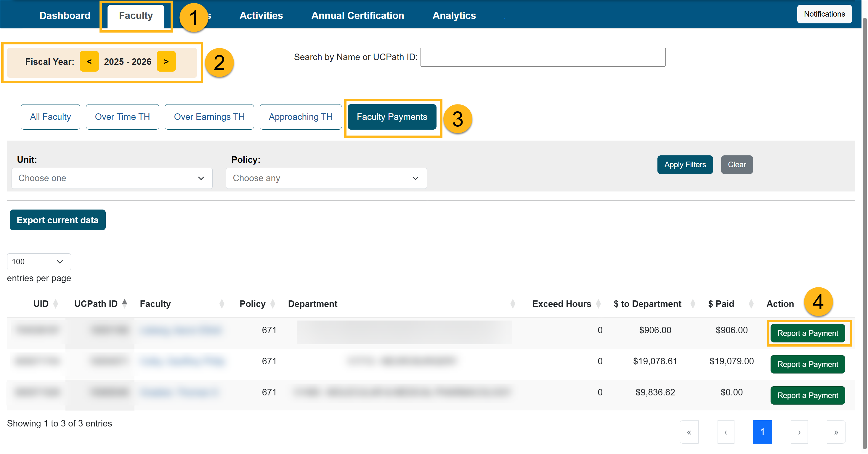Switch to the Activities tab
The image size is (868, 454).
click(261, 15)
